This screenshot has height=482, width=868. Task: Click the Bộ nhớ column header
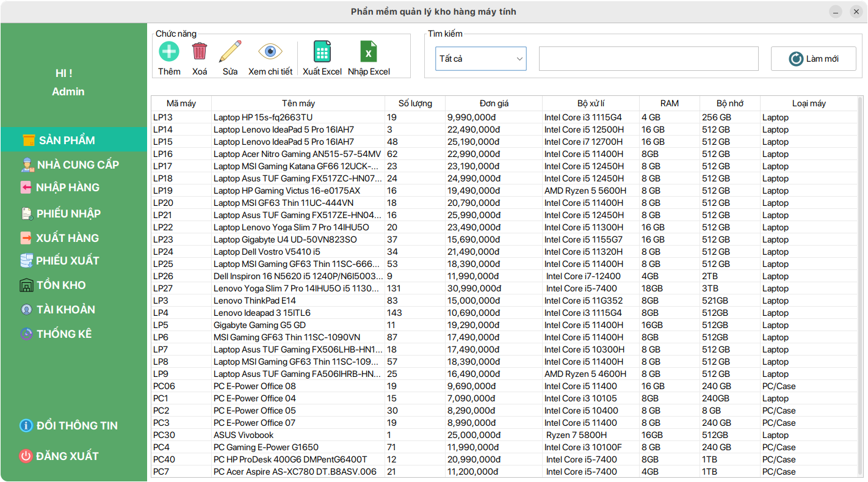[x=730, y=103]
